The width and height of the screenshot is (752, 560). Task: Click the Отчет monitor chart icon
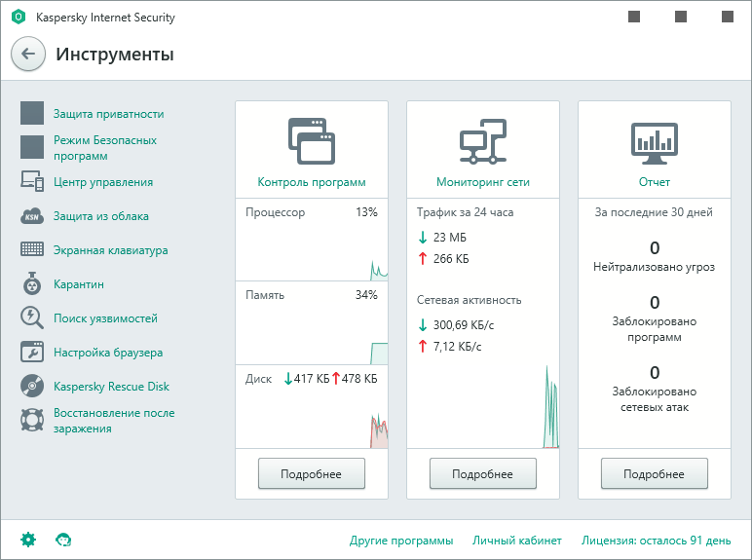(x=655, y=143)
